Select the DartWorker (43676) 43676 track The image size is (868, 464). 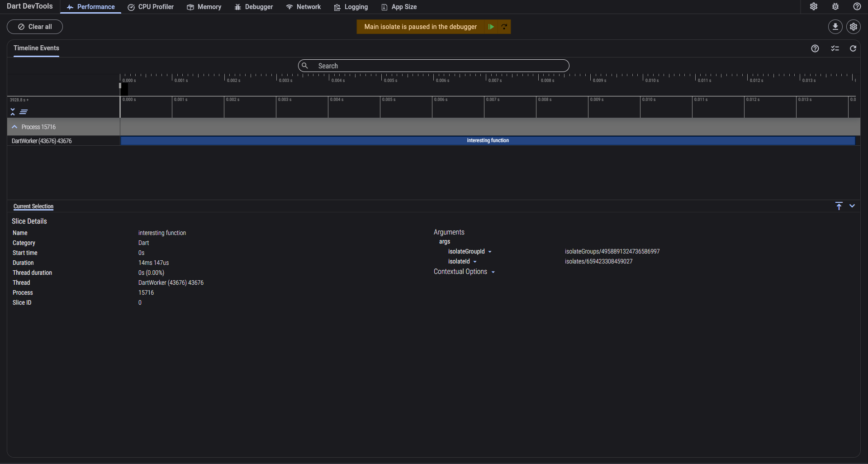pyautogui.click(x=42, y=141)
